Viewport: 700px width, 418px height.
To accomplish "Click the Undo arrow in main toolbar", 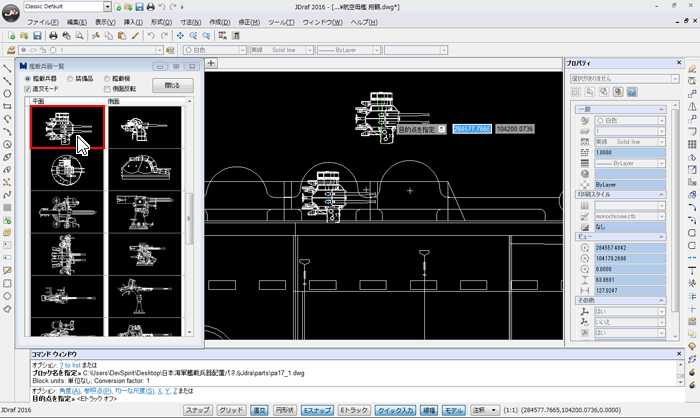I will (x=151, y=36).
